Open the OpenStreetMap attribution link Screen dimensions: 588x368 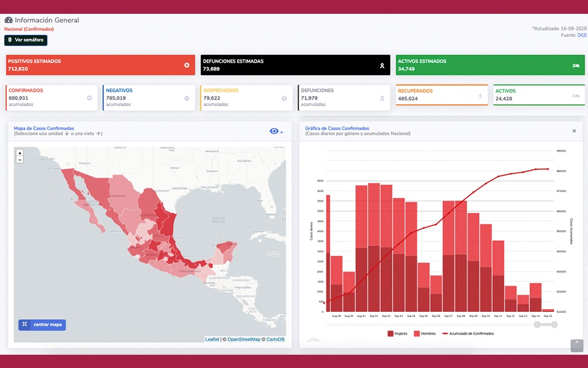(x=243, y=339)
